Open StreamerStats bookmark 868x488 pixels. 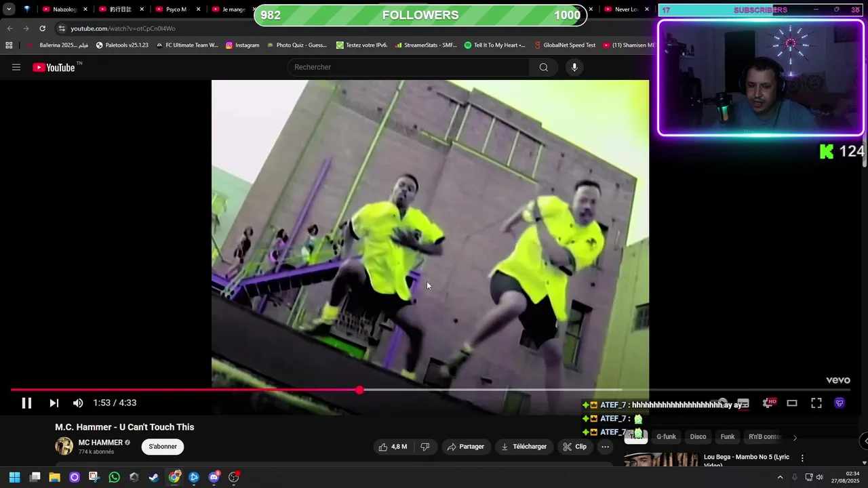tap(425, 45)
